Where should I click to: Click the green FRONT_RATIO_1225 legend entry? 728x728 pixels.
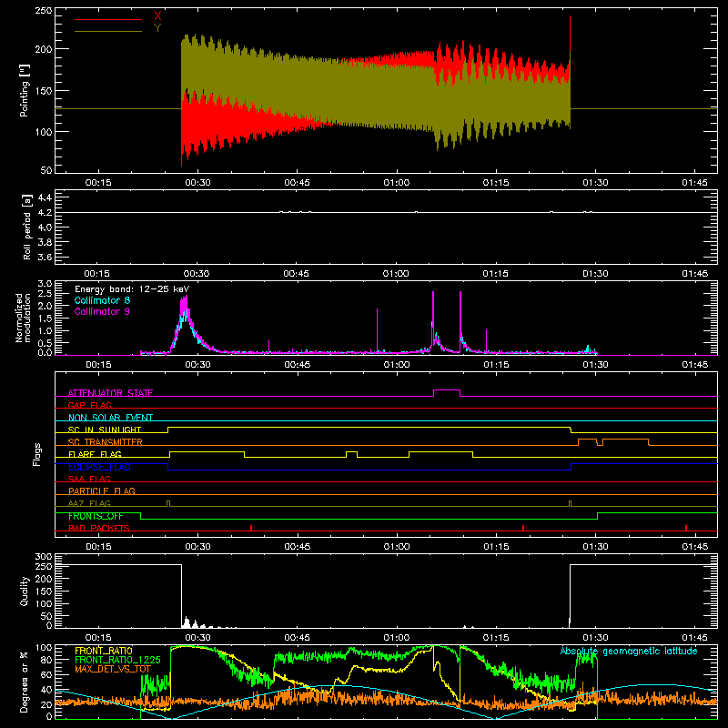point(117,660)
